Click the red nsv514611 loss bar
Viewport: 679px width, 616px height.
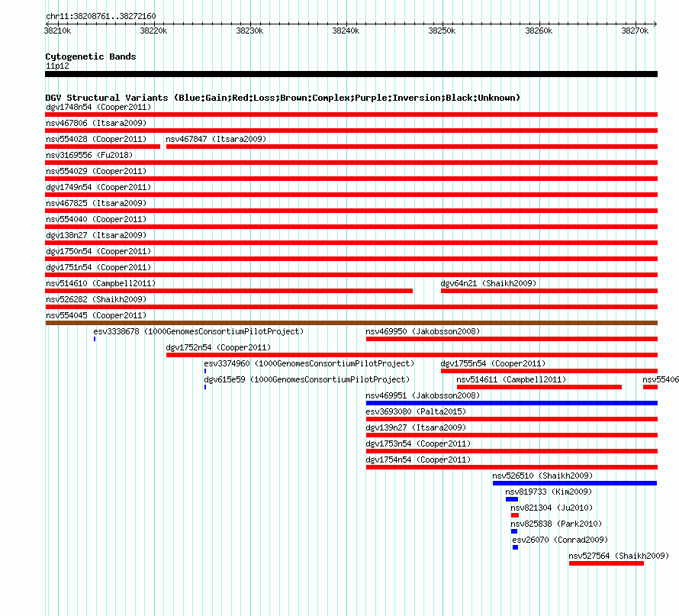click(539, 387)
